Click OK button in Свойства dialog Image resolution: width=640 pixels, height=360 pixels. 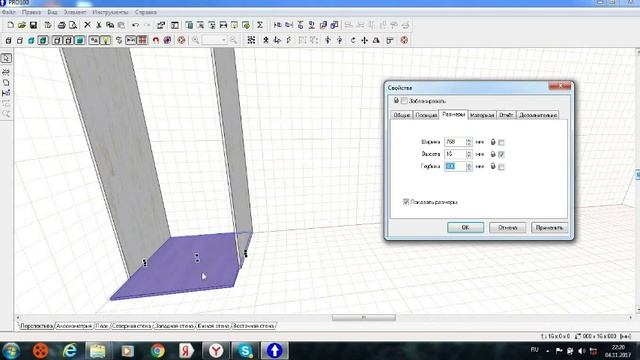pos(465,227)
